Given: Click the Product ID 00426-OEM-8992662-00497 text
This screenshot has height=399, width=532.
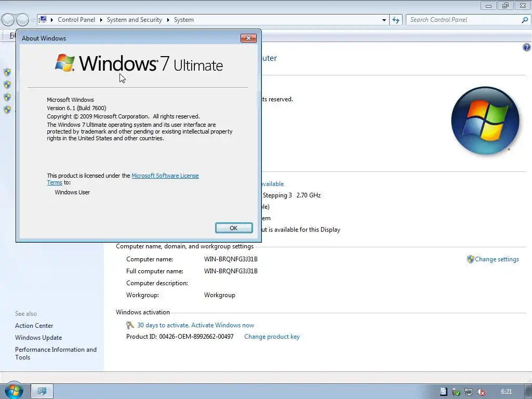Looking at the screenshot, I should 180,337.
